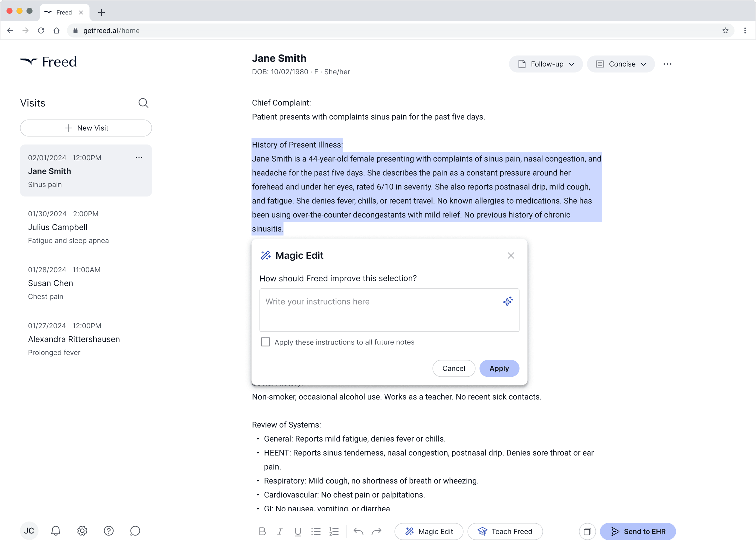Image resolution: width=756 pixels, height=552 pixels.
Task: Focus the instructions text field
Action: point(389,310)
